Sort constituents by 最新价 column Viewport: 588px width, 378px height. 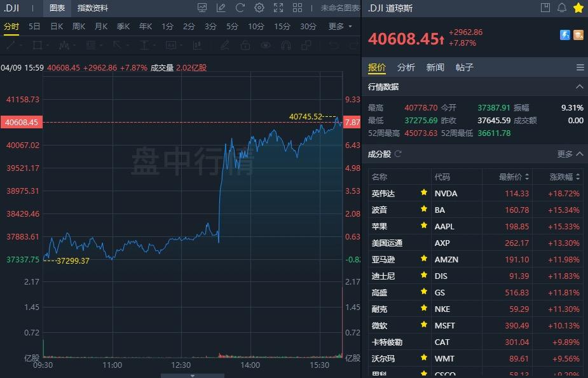(x=514, y=177)
